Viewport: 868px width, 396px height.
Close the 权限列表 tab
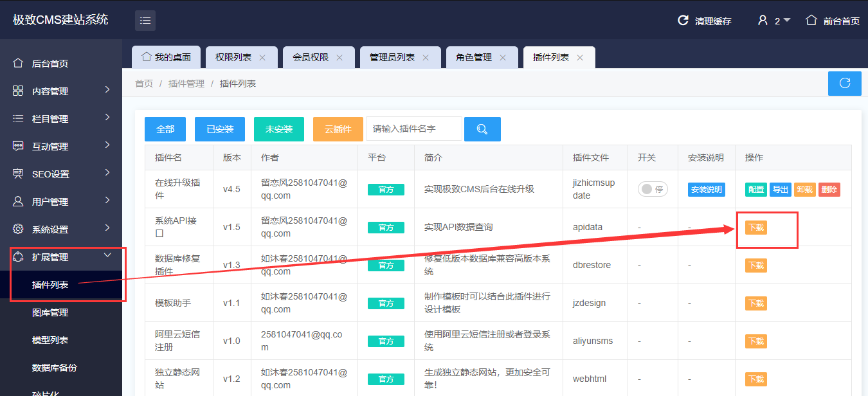point(262,58)
